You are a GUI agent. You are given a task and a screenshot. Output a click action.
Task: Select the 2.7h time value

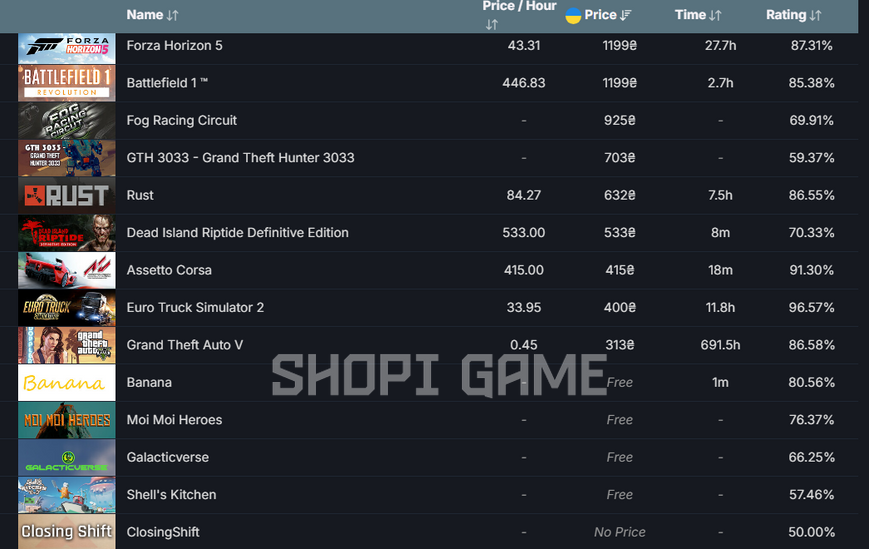(x=720, y=83)
